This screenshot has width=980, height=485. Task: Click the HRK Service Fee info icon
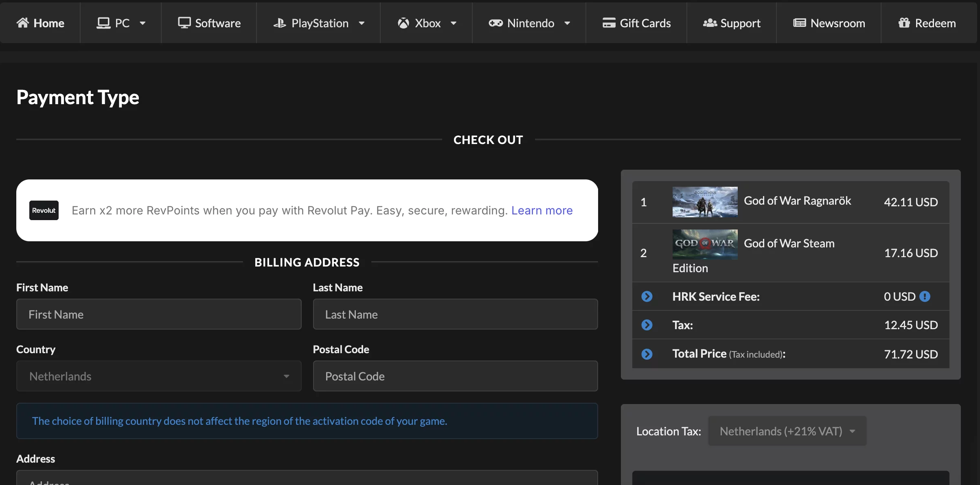coord(925,297)
